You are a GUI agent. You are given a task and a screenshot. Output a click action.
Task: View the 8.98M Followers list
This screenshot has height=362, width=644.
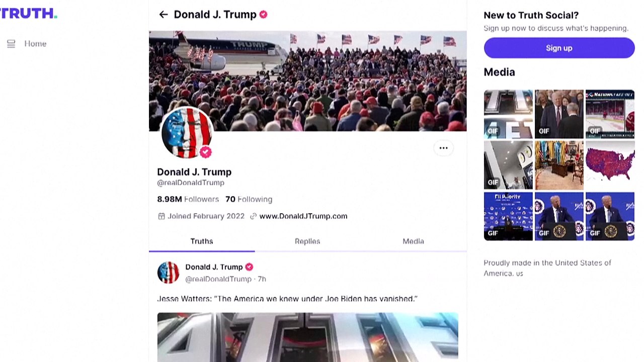(188, 199)
